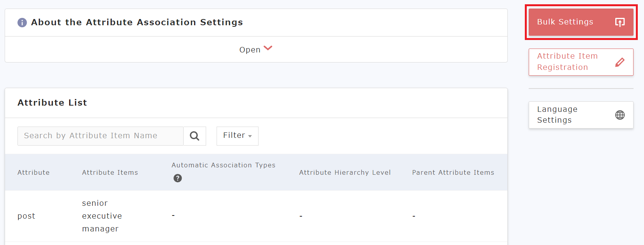
Task: Select the Parent Attribute Items column header
Action: [453, 172]
